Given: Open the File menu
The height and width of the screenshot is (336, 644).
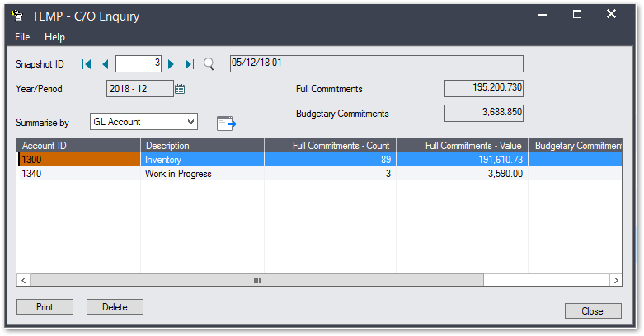Looking at the screenshot, I should point(22,37).
